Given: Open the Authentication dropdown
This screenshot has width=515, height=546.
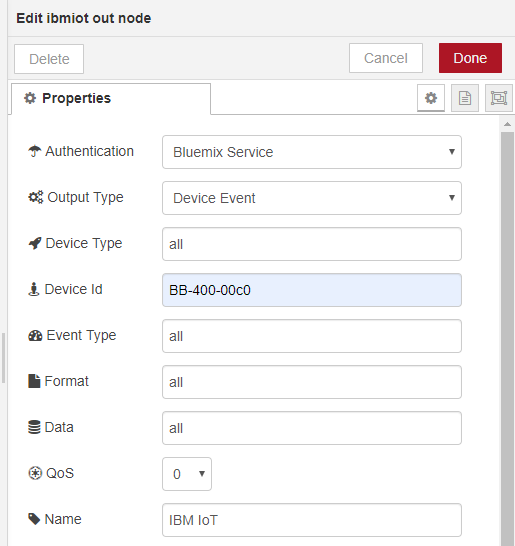Looking at the screenshot, I should tap(312, 152).
